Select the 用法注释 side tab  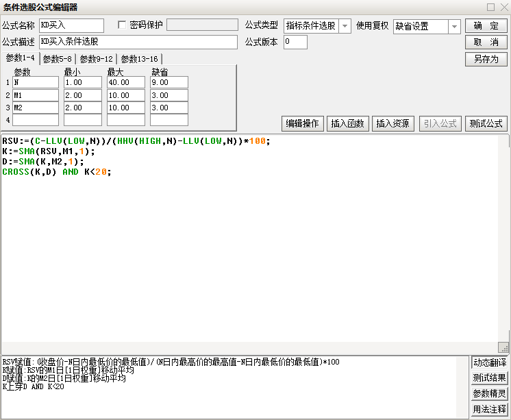coord(490,409)
